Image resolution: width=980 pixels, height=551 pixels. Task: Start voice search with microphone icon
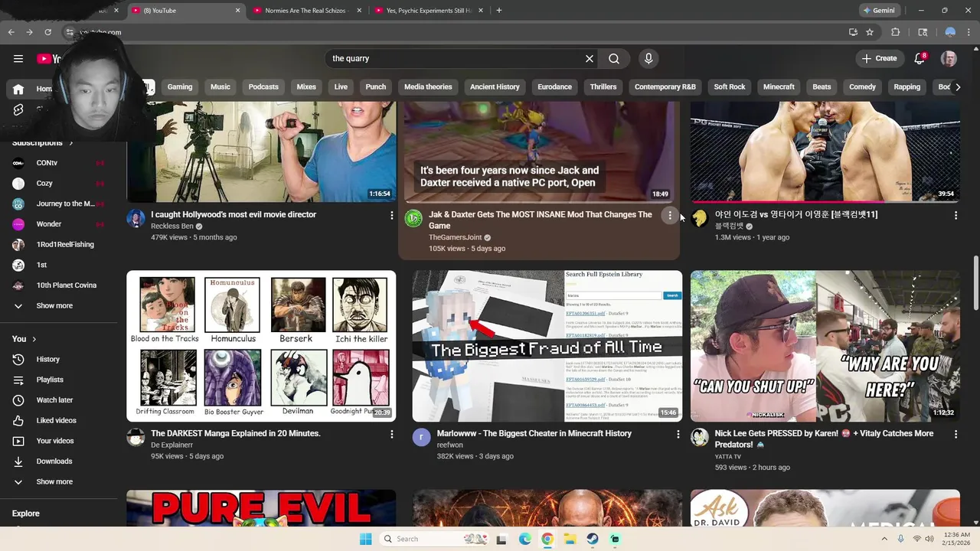(x=648, y=58)
